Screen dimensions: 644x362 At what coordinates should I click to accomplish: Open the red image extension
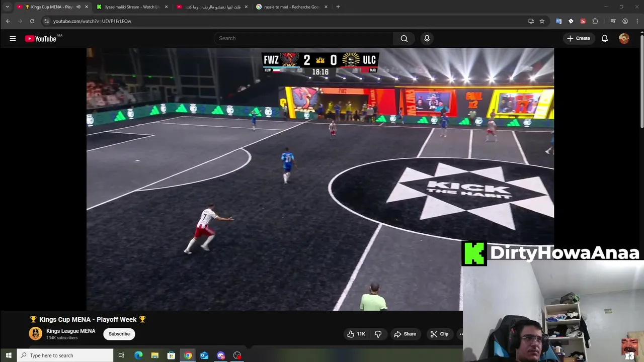[583, 21]
